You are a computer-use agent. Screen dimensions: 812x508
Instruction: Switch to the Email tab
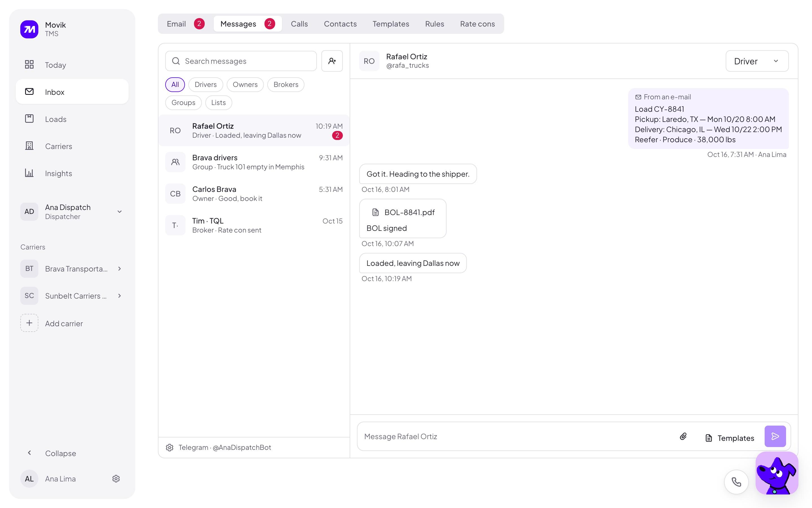pyautogui.click(x=186, y=24)
